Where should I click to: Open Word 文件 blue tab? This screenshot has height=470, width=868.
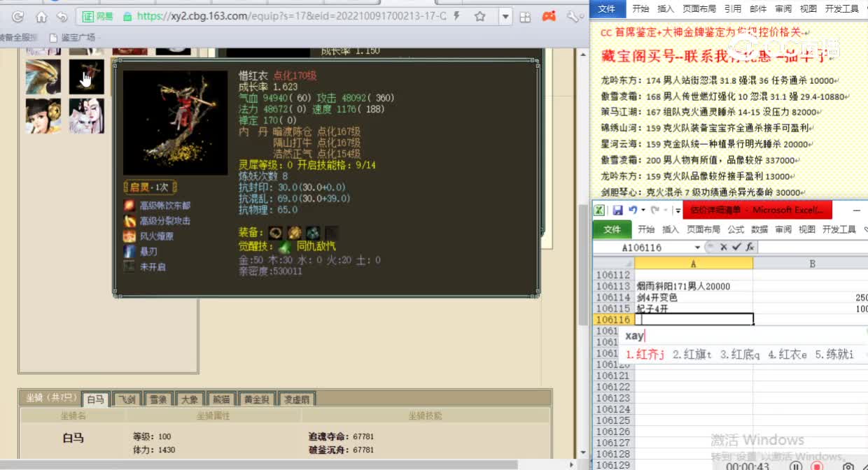pos(607,8)
